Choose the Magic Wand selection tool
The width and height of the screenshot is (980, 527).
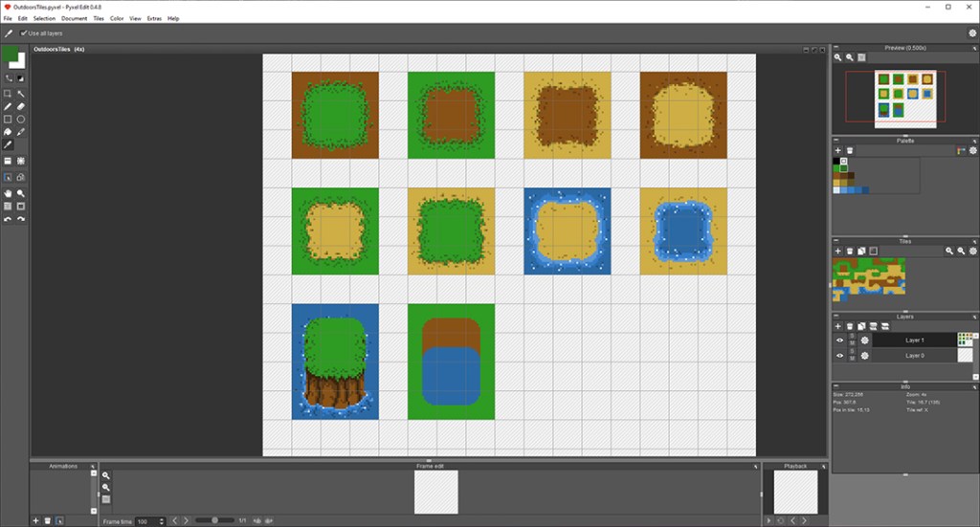pos(21,94)
